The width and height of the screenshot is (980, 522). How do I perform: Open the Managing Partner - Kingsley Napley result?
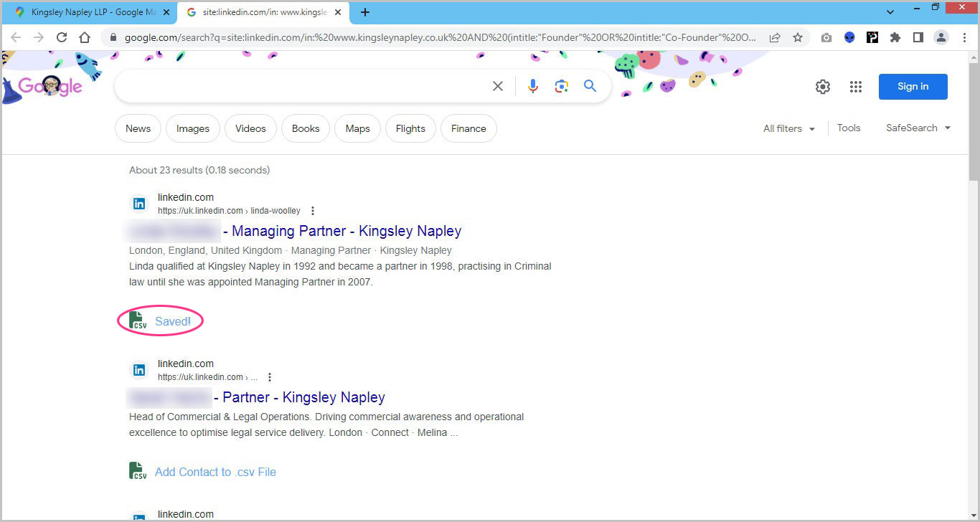point(346,231)
